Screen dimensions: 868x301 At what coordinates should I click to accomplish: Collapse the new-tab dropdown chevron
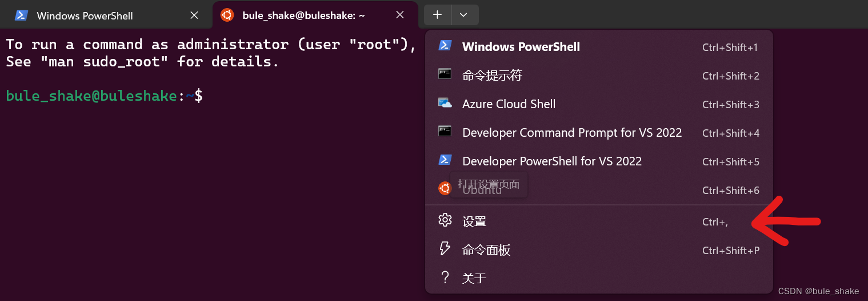point(465,15)
